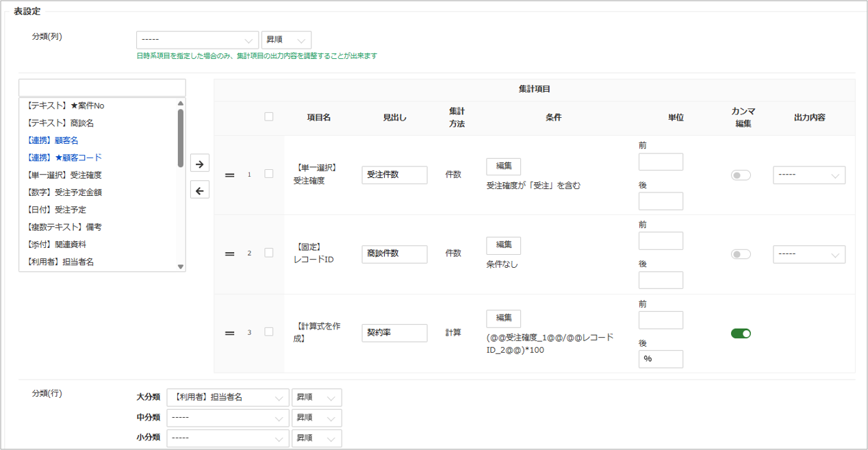Click the right arrow to add item

pyautogui.click(x=199, y=164)
